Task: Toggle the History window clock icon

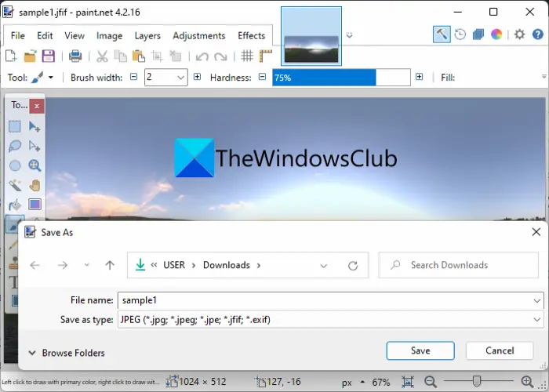Action: tap(460, 34)
